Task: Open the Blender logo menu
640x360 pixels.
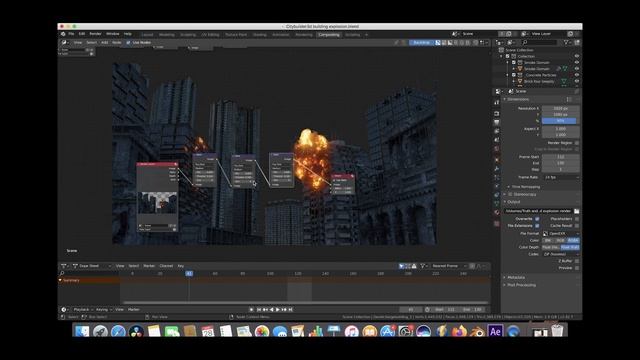Action: tap(63, 34)
